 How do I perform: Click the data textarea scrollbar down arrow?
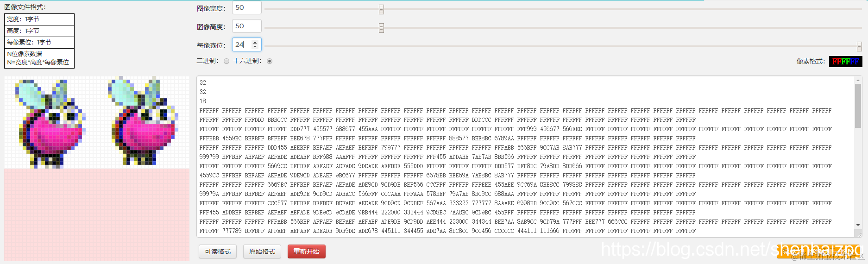tap(858, 225)
